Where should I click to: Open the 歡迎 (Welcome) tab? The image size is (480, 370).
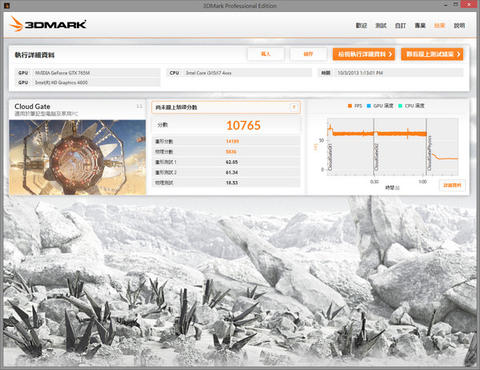click(361, 25)
